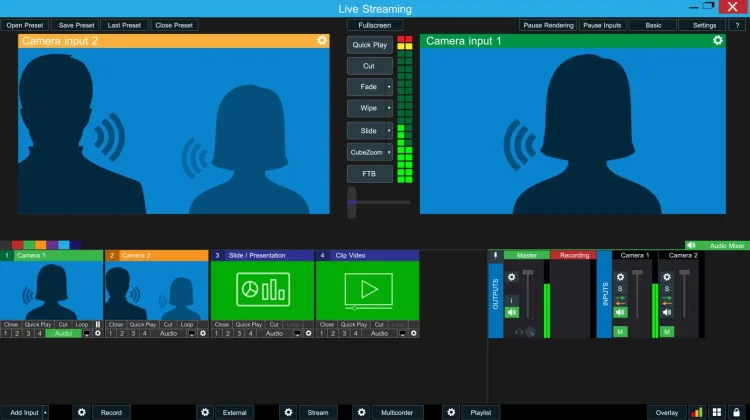Open the Record settings gear
The image size is (750, 420).
(x=82, y=412)
